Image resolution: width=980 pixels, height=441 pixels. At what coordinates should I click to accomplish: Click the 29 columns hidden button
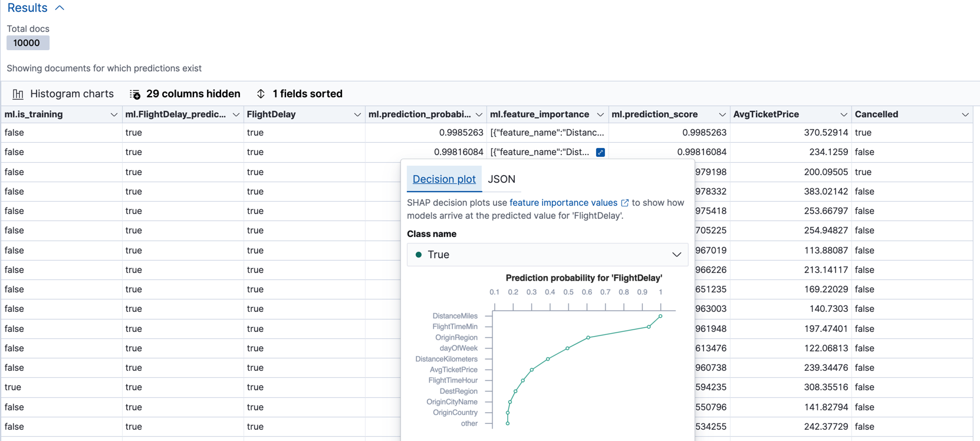[x=193, y=94]
